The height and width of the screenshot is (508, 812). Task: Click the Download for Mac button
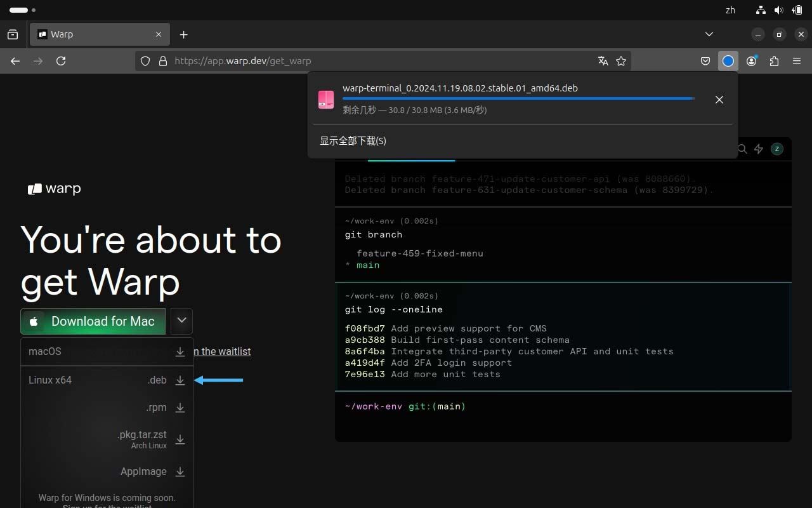click(93, 321)
